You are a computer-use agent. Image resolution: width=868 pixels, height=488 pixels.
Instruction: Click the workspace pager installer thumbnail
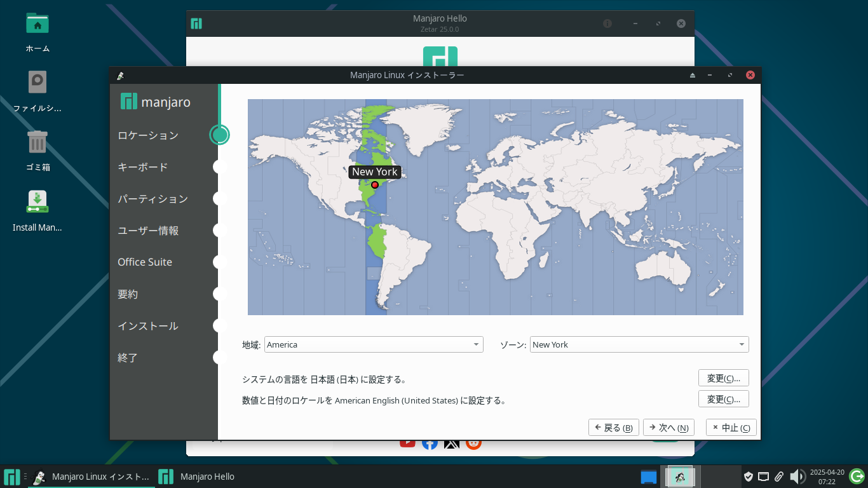pos(680,477)
